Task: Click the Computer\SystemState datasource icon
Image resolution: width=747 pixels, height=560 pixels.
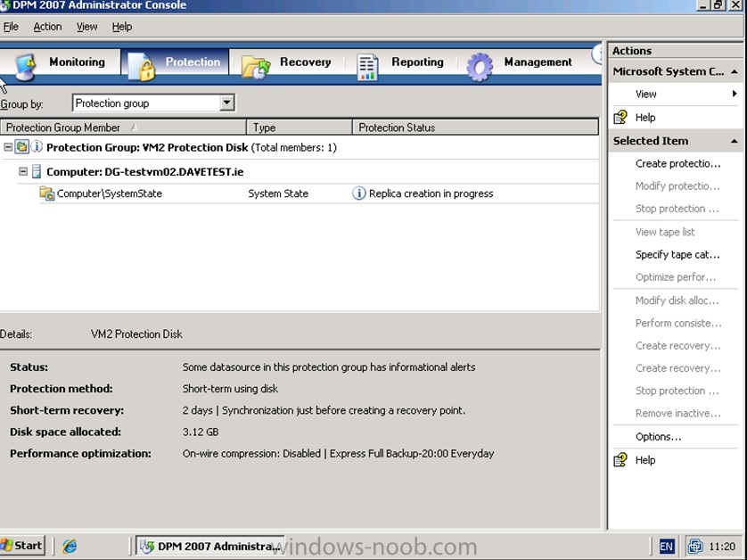Action: click(46, 194)
